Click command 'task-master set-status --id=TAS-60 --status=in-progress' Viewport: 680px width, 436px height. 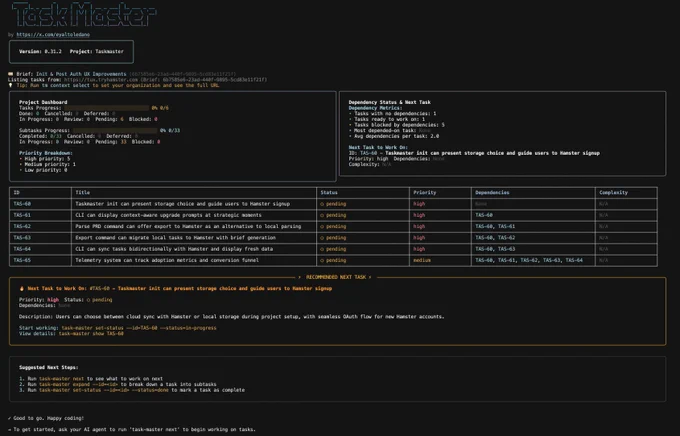click(x=139, y=328)
